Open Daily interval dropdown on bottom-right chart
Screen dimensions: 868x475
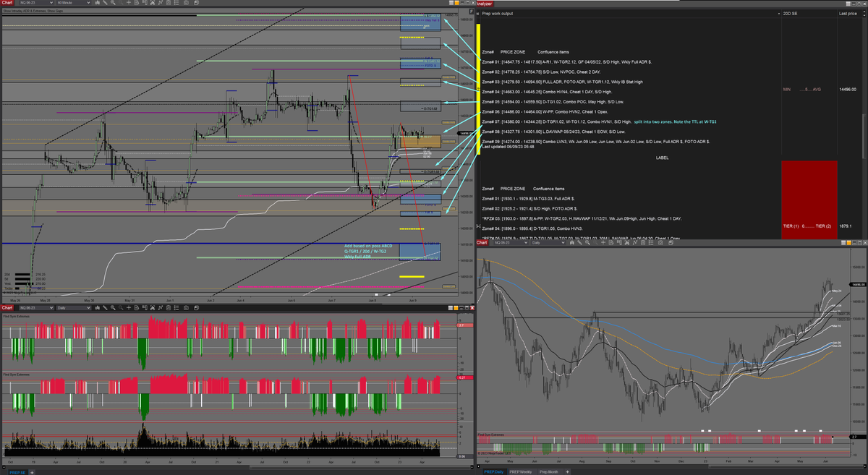pos(548,242)
